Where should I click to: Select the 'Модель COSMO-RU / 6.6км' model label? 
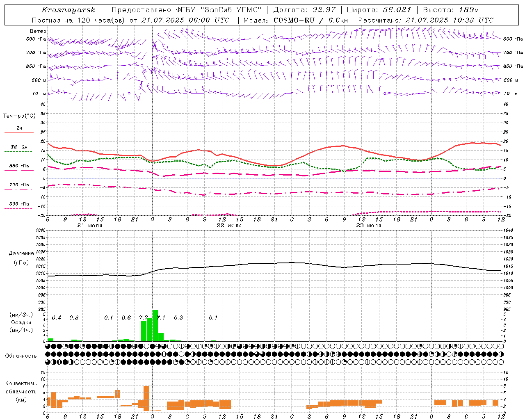click(x=296, y=20)
